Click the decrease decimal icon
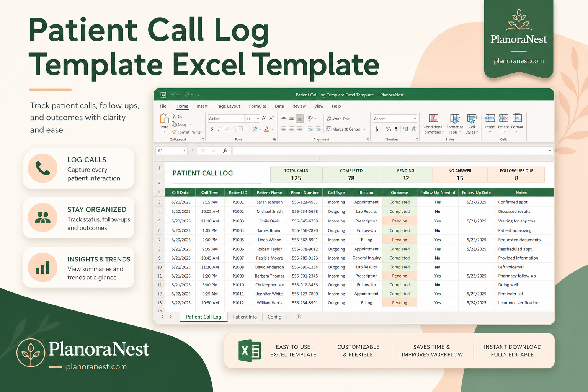The width and height of the screenshot is (588, 392). coord(413,129)
